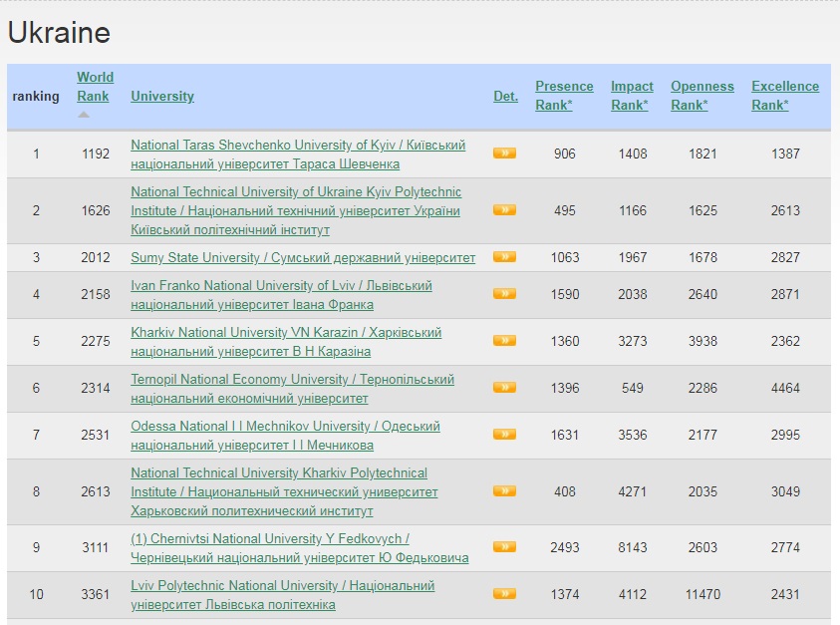This screenshot has width=840, height=625.
Task: Open Ivan Franko National University of Lviv link
Action: click(281, 295)
